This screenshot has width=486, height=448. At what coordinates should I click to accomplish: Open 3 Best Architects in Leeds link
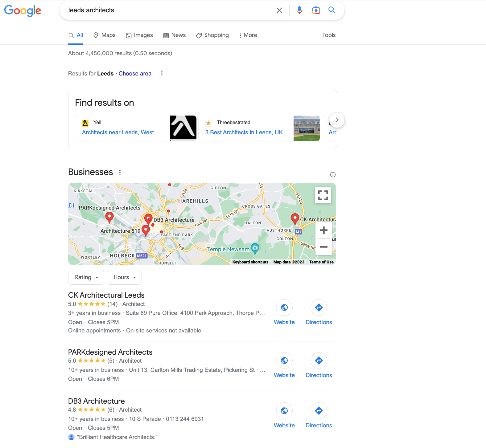click(247, 132)
